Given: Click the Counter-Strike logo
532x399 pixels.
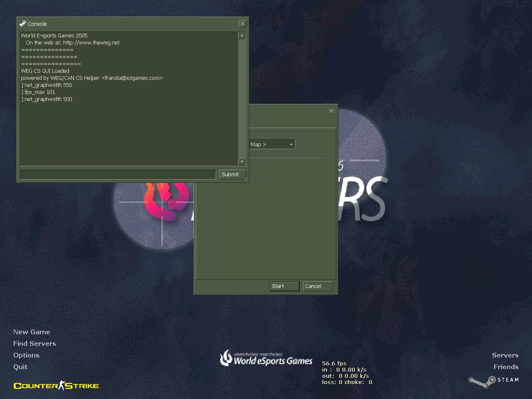Looking at the screenshot, I should [x=56, y=386].
